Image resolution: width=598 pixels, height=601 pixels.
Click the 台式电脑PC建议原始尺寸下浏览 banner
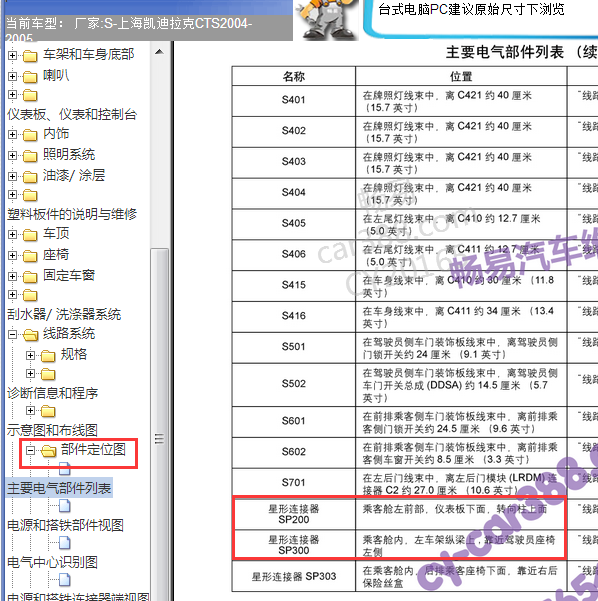tap(471, 9)
